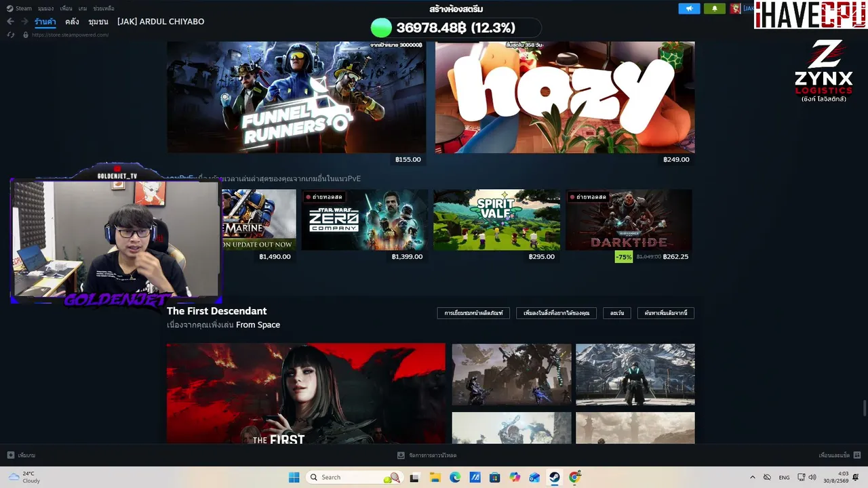Open the เกม (Games) menu
Screen dimensions: 868x488
pyautogui.click(x=83, y=8)
